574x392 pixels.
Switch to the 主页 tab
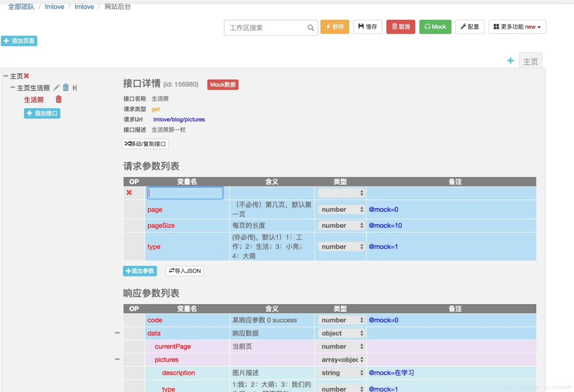point(531,61)
